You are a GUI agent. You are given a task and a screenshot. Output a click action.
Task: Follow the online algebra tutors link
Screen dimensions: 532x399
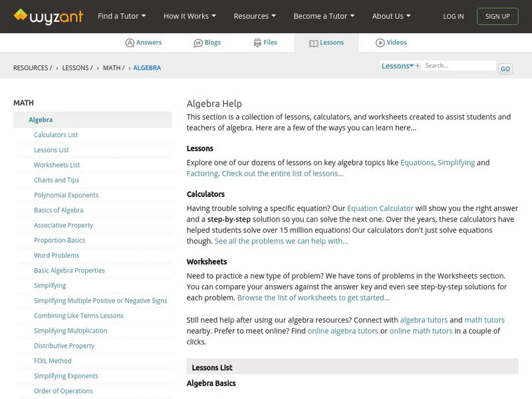(342, 331)
